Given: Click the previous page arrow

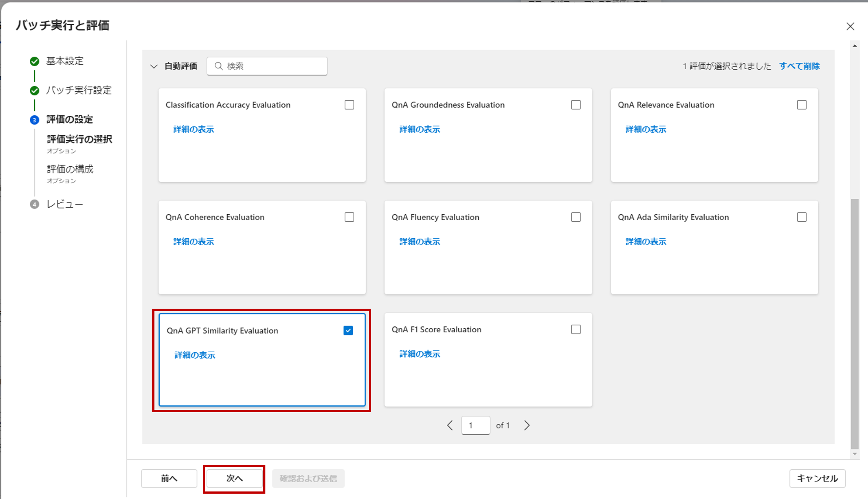Looking at the screenshot, I should click(450, 425).
